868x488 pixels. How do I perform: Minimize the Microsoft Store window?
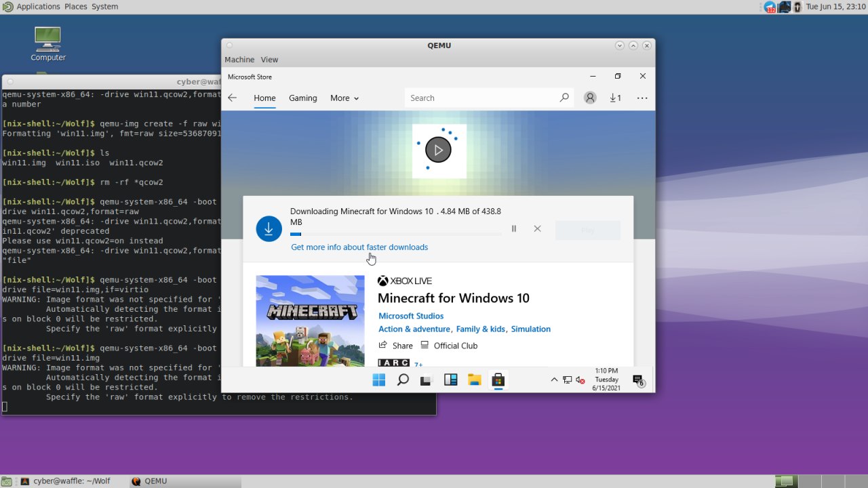click(x=593, y=77)
